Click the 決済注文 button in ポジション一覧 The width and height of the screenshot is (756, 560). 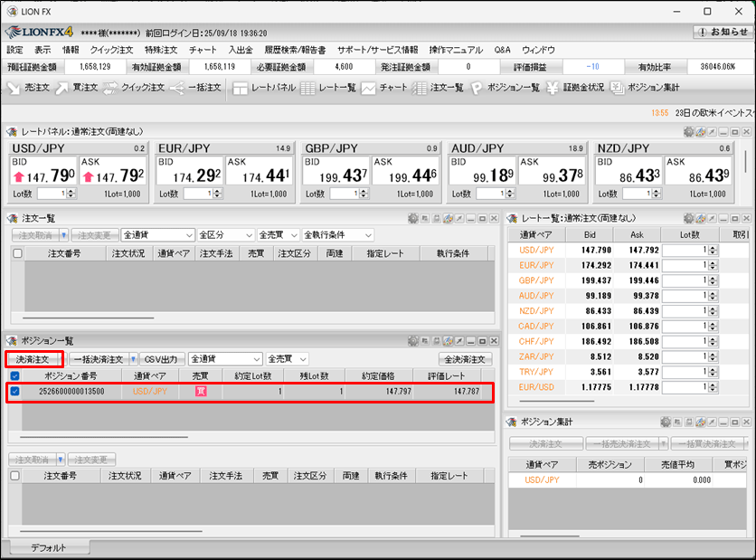33,359
